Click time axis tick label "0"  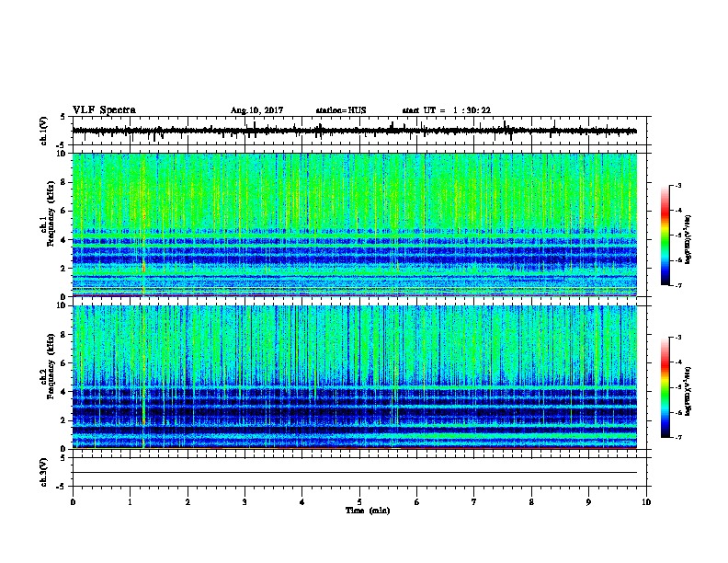click(73, 502)
